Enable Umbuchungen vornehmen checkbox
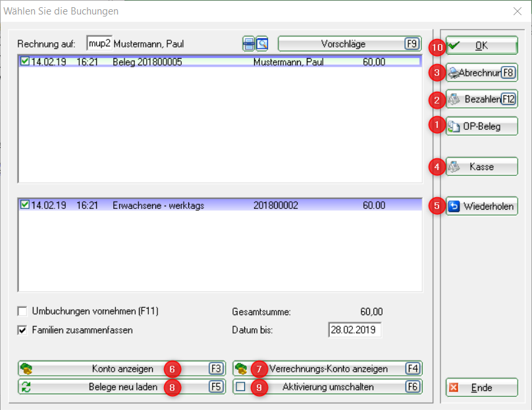 point(23,311)
